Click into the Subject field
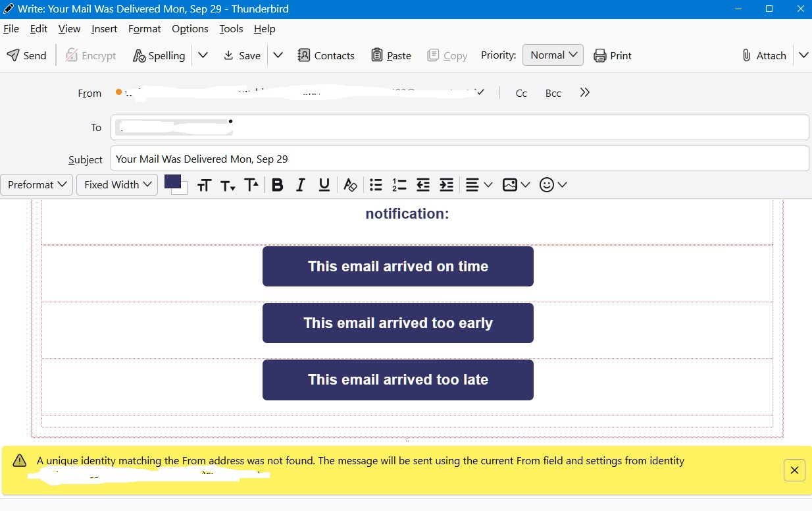 pyautogui.click(x=459, y=159)
